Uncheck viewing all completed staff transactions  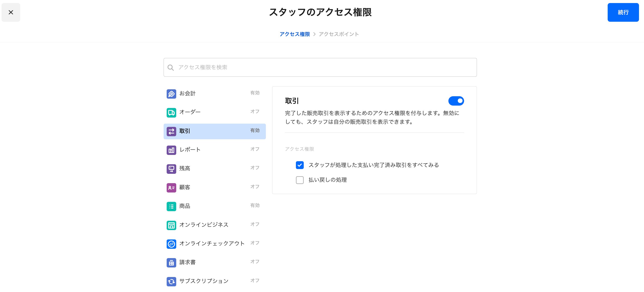pos(300,165)
